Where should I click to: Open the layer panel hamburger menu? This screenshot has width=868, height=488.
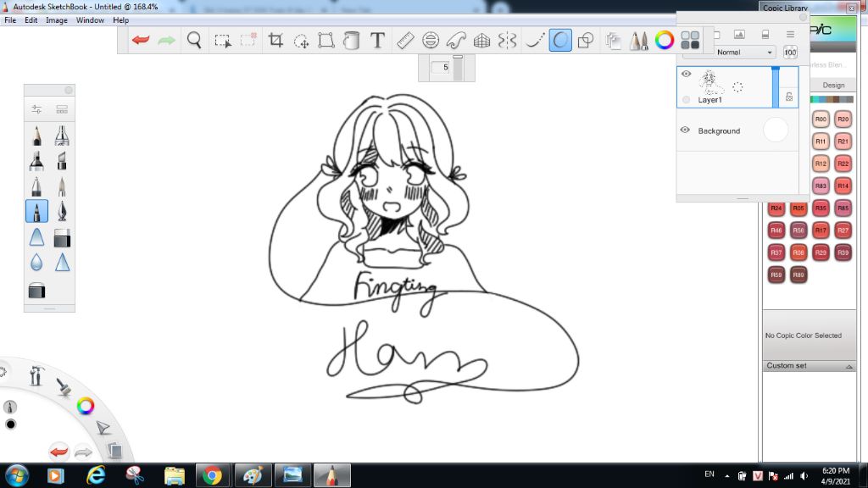pyautogui.click(x=790, y=34)
